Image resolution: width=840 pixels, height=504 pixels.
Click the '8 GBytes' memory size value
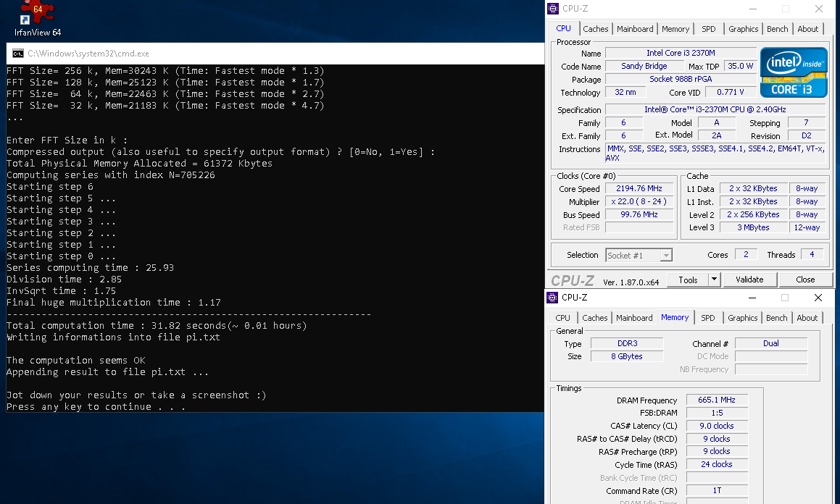(627, 356)
